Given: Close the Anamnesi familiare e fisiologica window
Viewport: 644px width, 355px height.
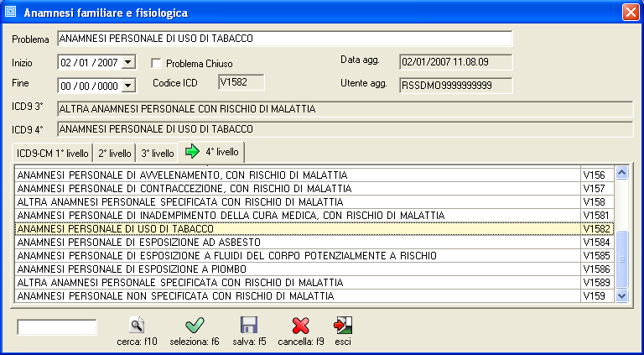Looking at the screenshot, I should [629, 13].
